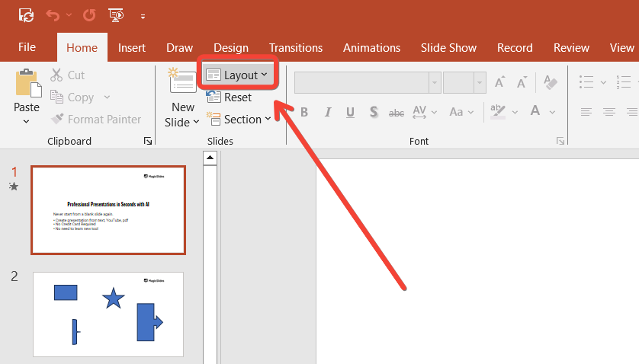Open the File menu
The height and width of the screenshot is (364, 639).
[x=27, y=47]
